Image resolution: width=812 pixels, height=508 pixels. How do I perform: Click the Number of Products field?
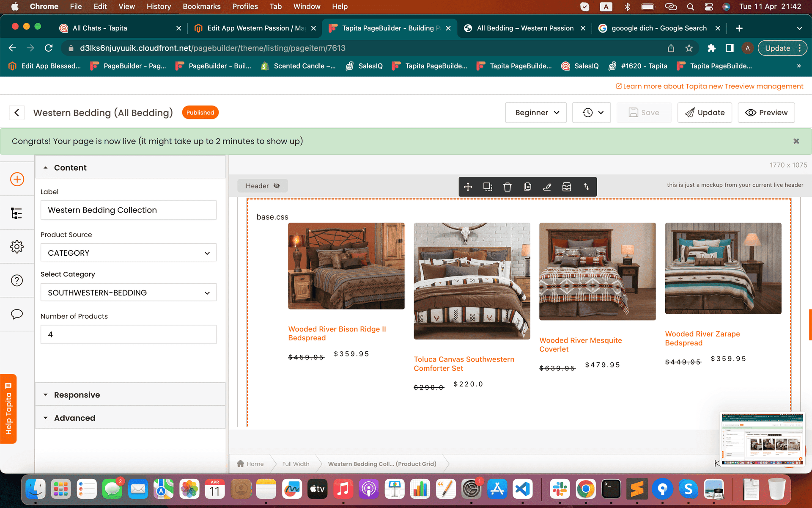point(129,334)
